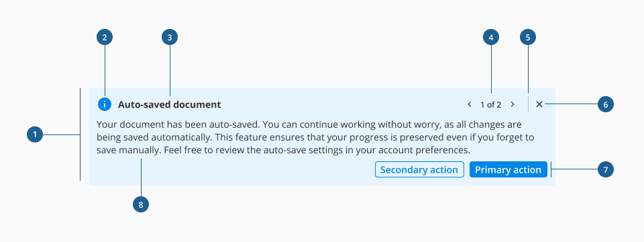Click the "Auto-saved document" title text

pos(169,105)
